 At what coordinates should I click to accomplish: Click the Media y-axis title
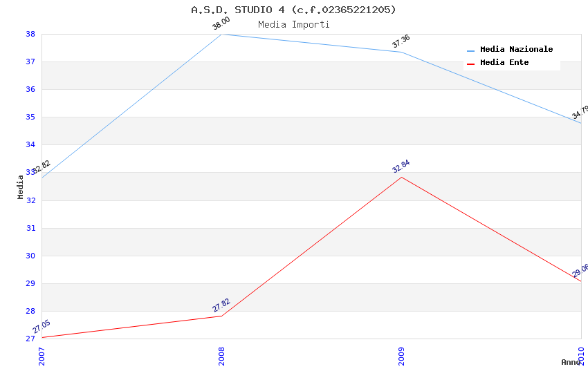point(21,187)
